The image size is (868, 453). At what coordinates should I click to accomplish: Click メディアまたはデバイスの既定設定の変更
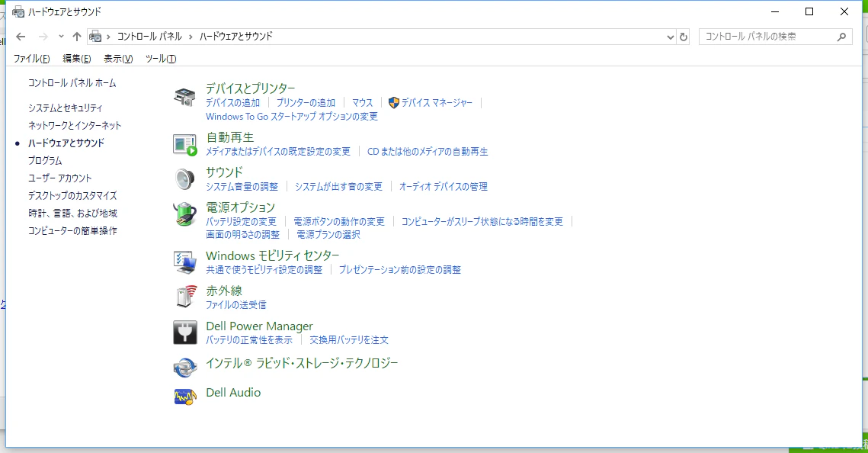coord(278,152)
